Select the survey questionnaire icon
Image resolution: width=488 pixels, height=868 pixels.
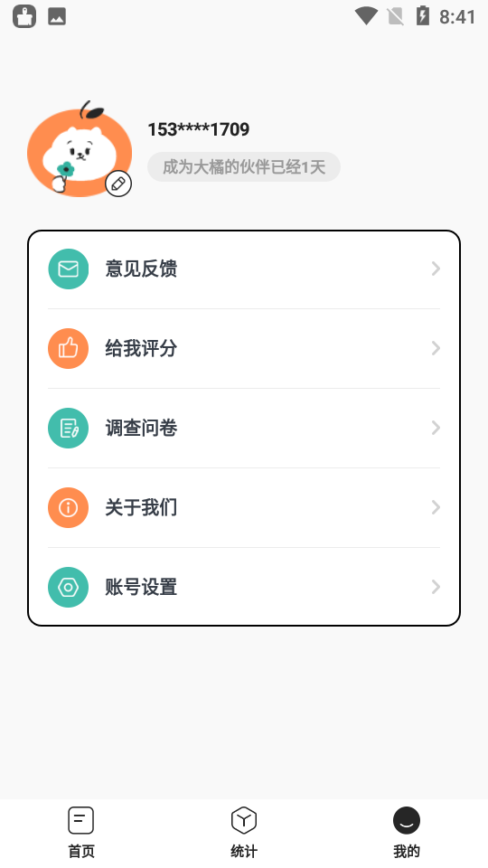(68, 428)
